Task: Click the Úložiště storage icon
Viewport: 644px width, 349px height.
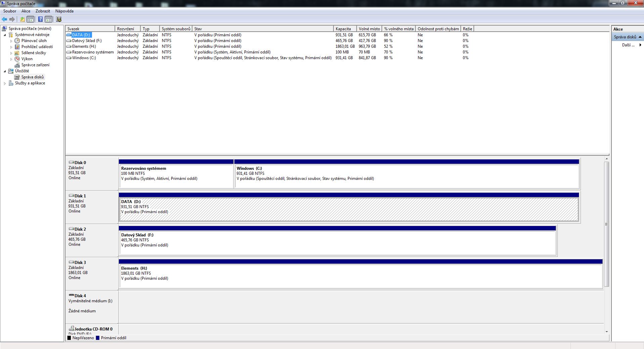Action: pyautogui.click(x=11, y=71)
